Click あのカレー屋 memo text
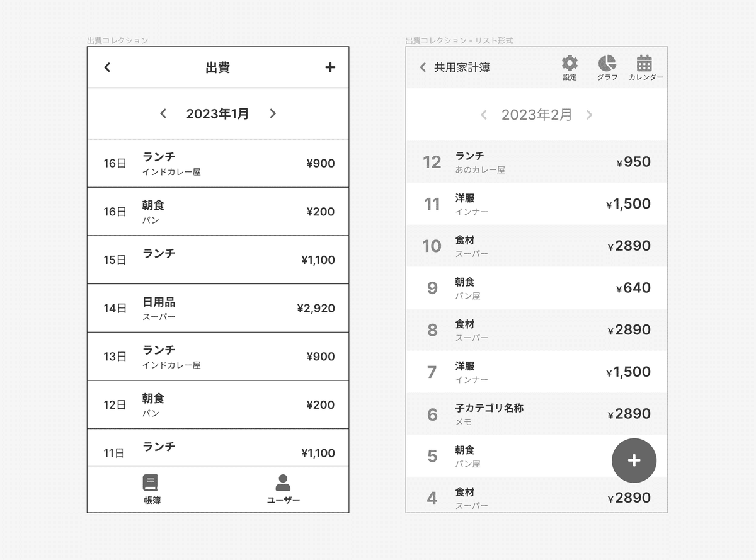 click(x=480, y=170)
